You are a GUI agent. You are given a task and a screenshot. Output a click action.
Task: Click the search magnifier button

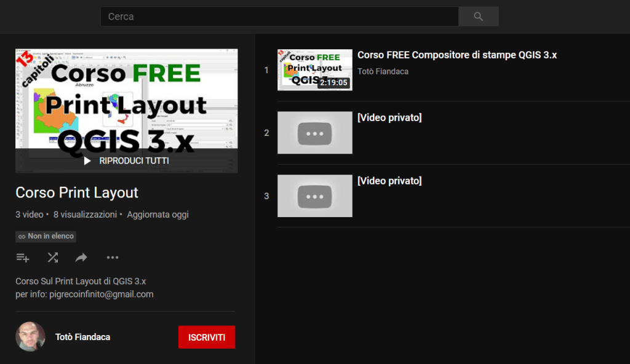tap(478, 17)
